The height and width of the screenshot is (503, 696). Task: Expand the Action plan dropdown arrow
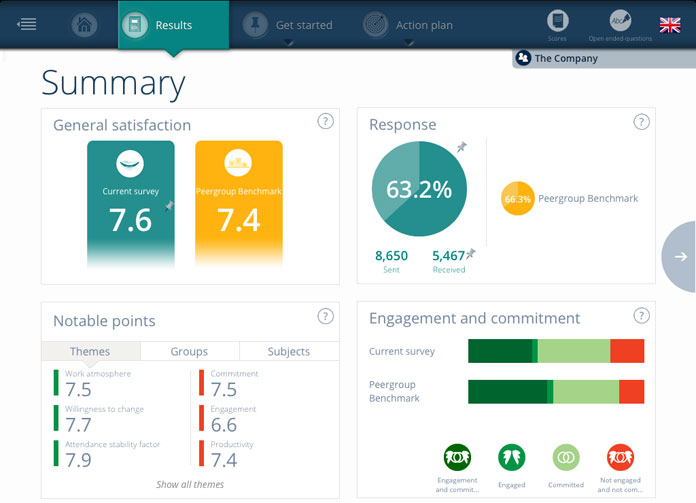point(409,43)
